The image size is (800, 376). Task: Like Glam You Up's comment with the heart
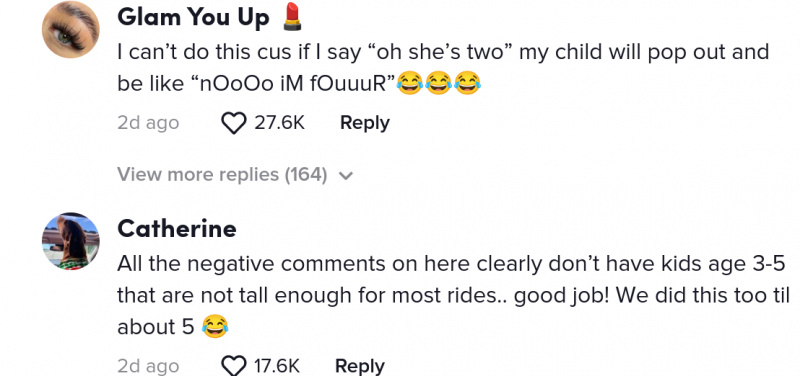click(x=234, y=123)
